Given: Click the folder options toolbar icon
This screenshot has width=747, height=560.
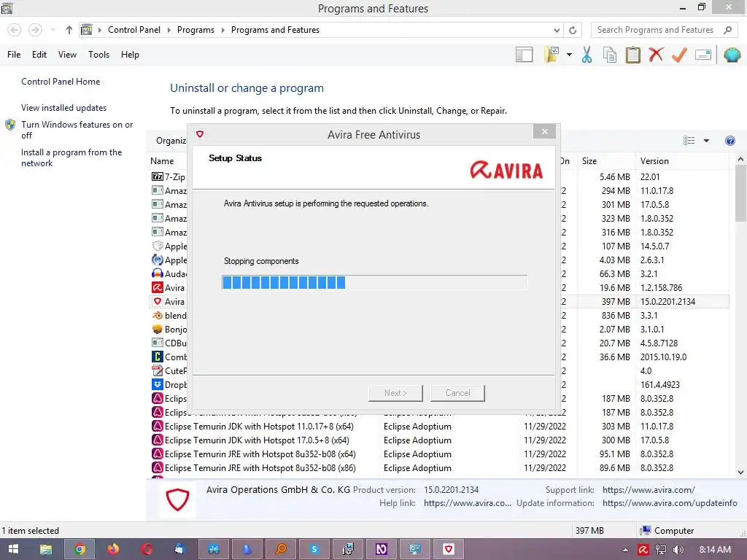Looking at the screenshot, I should [551, 55].
